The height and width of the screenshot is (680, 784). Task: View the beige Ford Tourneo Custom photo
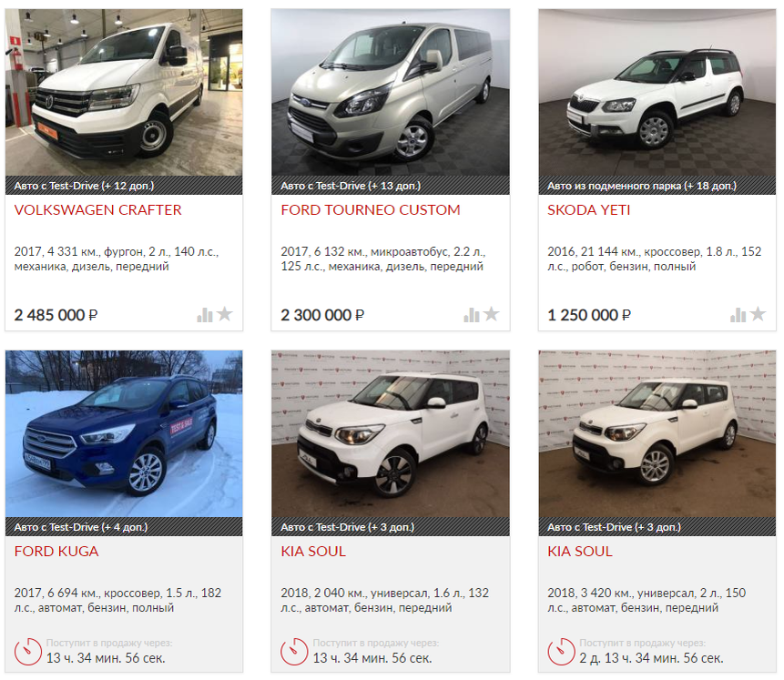pyautogui.click(x=391, y=93)
